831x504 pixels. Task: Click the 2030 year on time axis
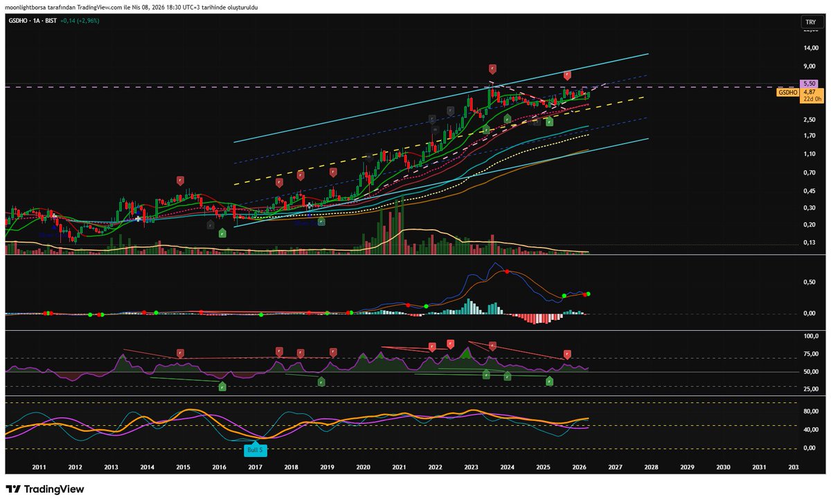tap(723, 468)
